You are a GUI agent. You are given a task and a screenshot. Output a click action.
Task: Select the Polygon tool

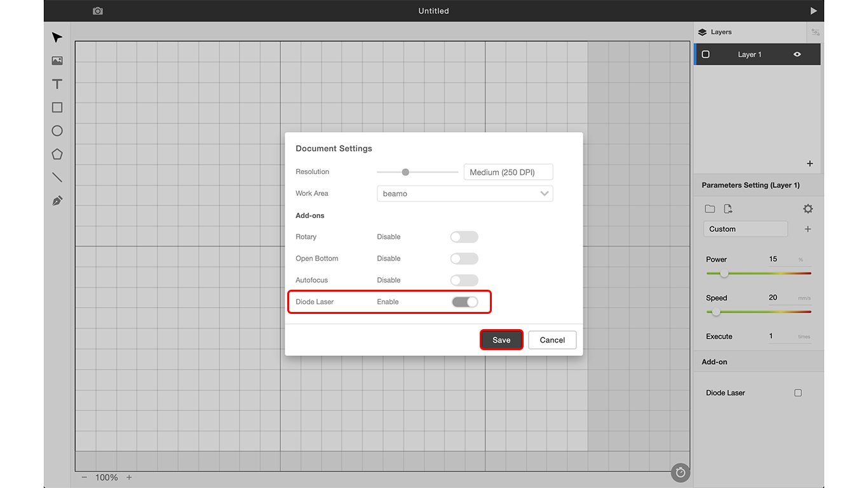(x=57, y=154)
